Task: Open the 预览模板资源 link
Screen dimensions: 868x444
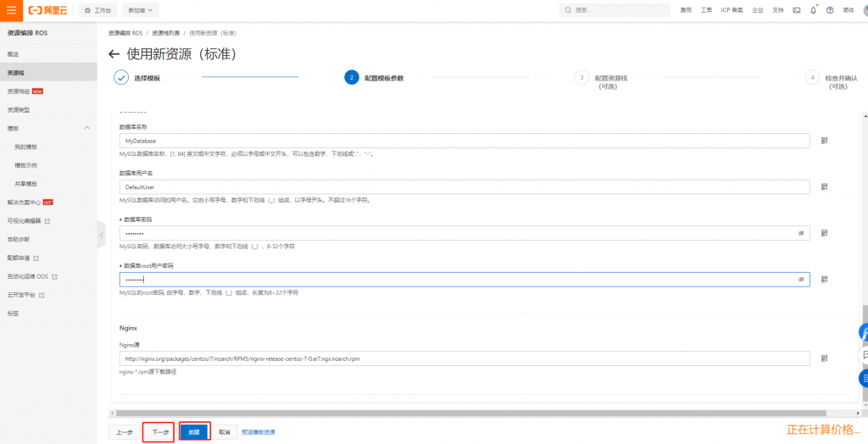Action: click(259, 432)
